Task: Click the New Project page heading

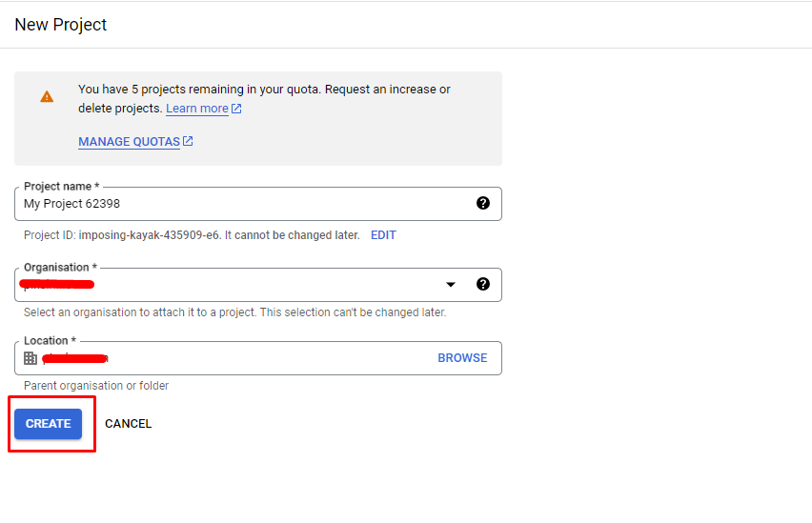Action: click(x=61, y=25)
